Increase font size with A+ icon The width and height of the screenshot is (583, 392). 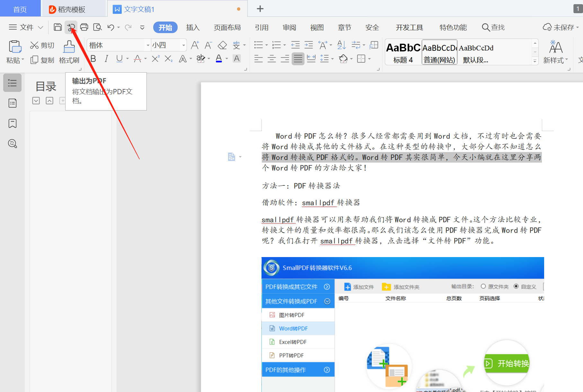195,45
